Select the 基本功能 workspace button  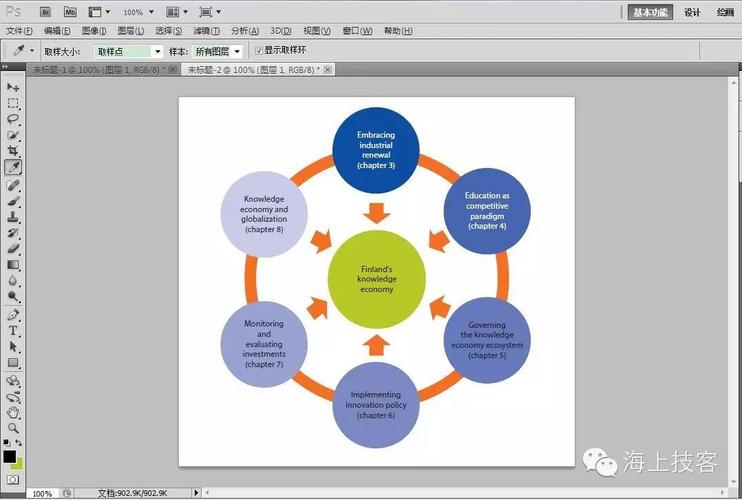tap(650, 12)
